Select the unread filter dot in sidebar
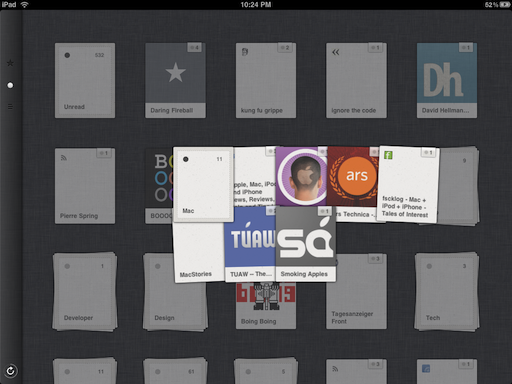The image size is (512, 384). click(x=10, y=85)
